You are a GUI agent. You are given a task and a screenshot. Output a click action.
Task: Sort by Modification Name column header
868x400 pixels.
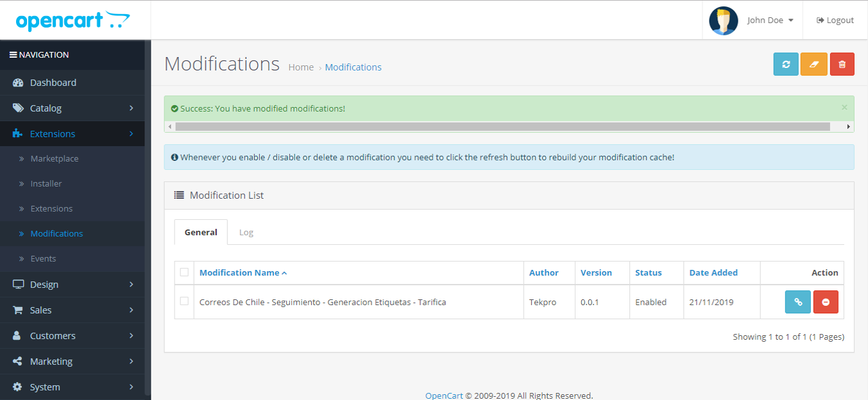[x=239, y=273]
